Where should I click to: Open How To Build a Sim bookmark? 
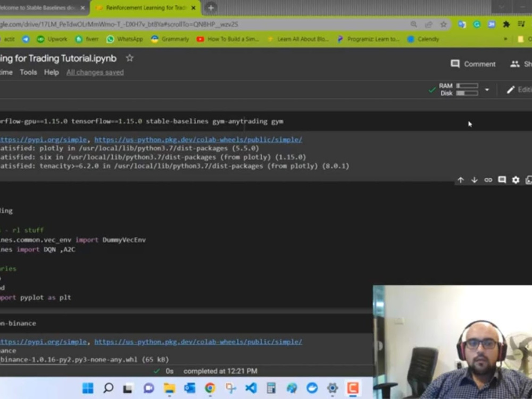pos(228,39)
